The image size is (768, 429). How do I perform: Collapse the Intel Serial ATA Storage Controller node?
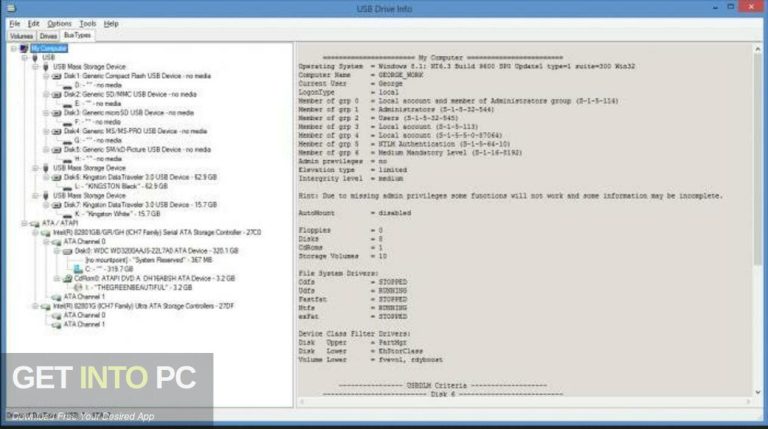coord(35,232)
